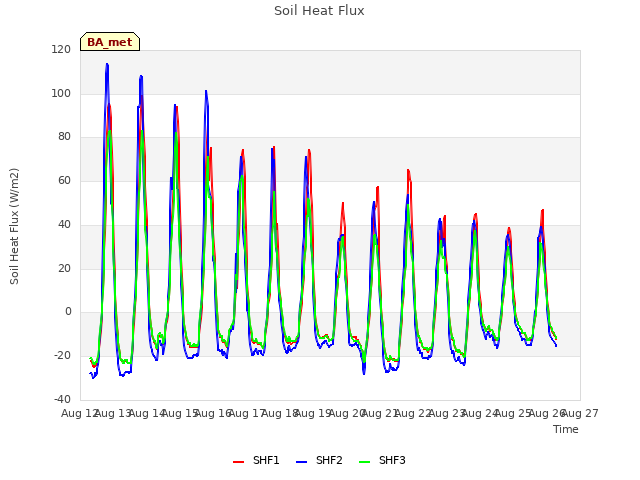Click the Aug 25 x-axis tick label

click(514, 413)
